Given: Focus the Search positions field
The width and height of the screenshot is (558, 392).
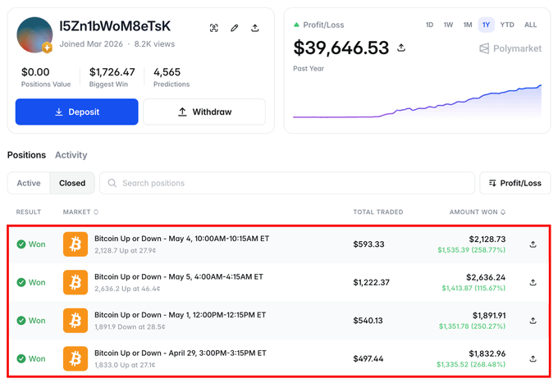Looking at the screenshot, I should (x=287, y=183).
